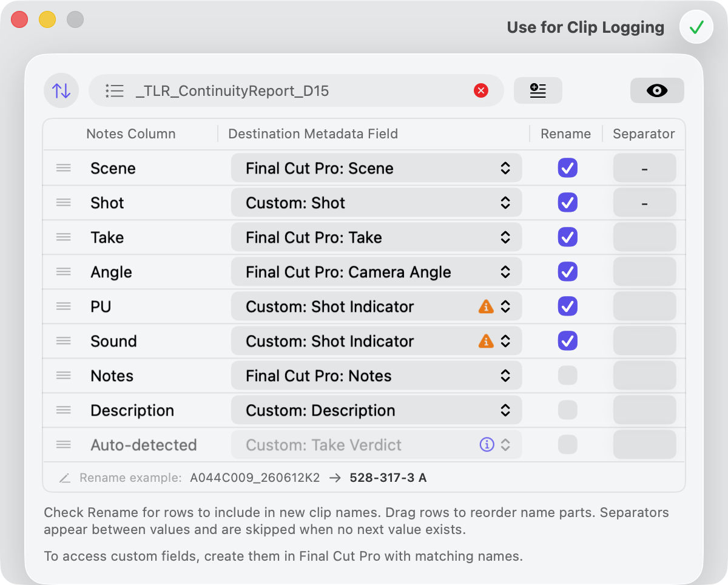
Task: Click the green checkmark confirm button
Action: 696,27
